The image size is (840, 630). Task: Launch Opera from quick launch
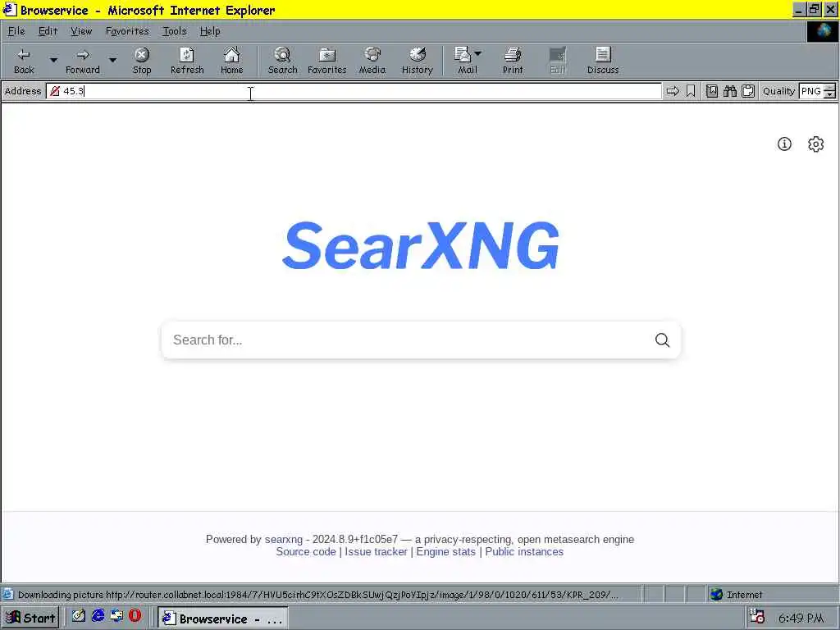point(135,616)
